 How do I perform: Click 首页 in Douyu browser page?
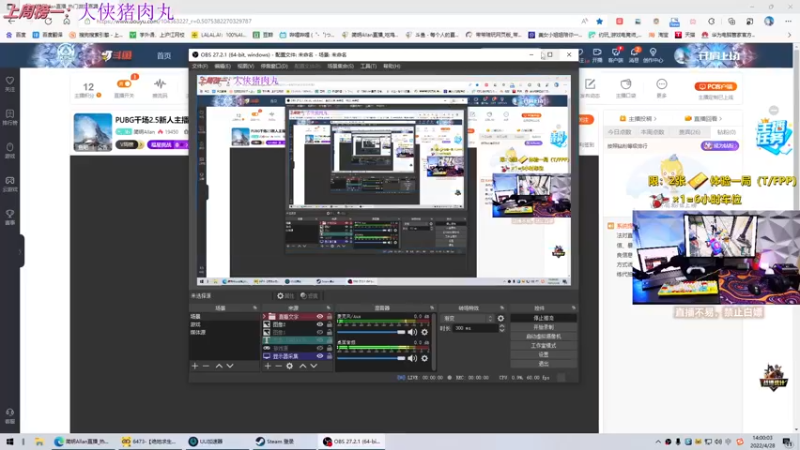pyautogui.click(x=164, y=56)
